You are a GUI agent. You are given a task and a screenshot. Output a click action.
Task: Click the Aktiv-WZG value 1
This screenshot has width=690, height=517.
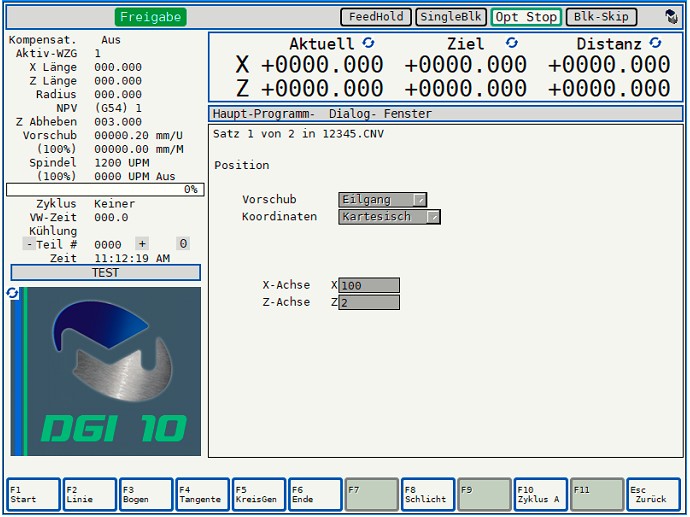tap(97, 54)
